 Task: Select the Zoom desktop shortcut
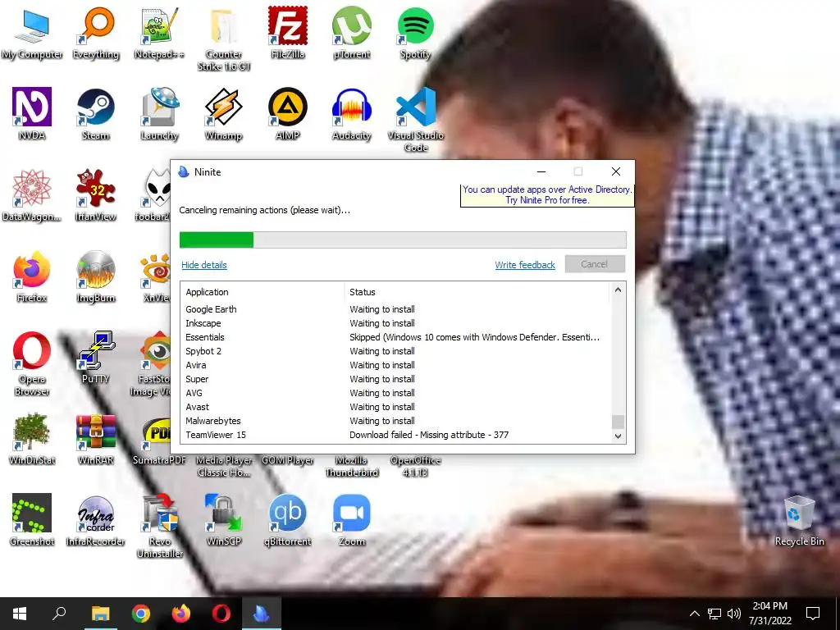tap(351, 519)
